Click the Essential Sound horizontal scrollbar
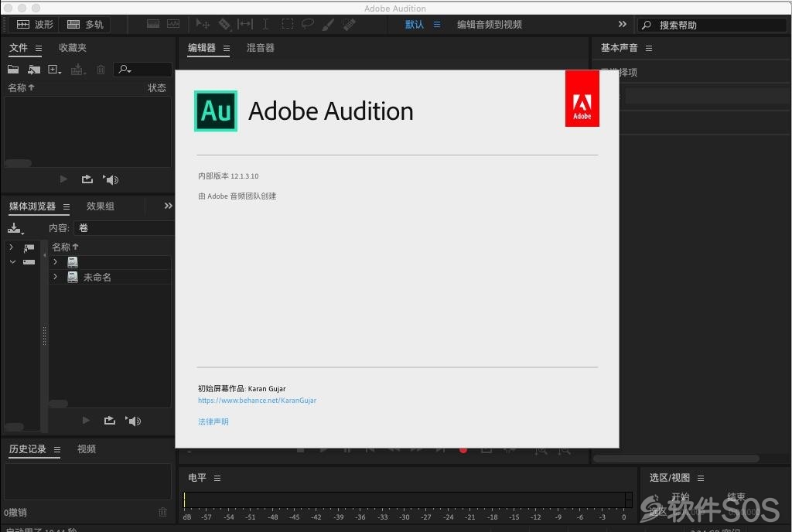This screenshot has height=532, width=792. [x=676, y=459]
